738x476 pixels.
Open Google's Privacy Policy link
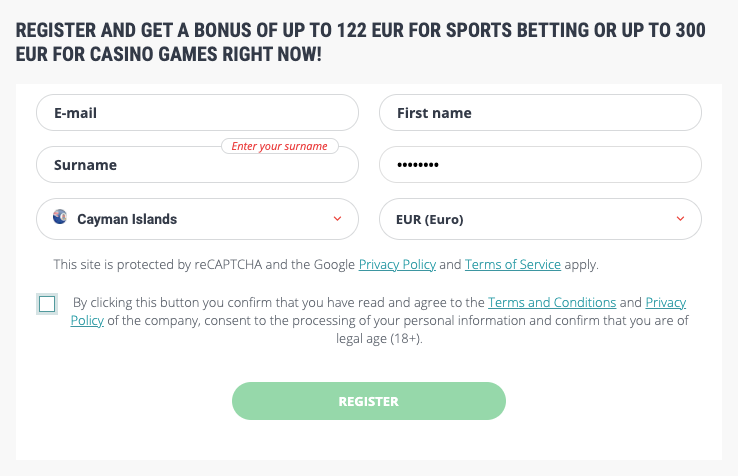(397, 265)
